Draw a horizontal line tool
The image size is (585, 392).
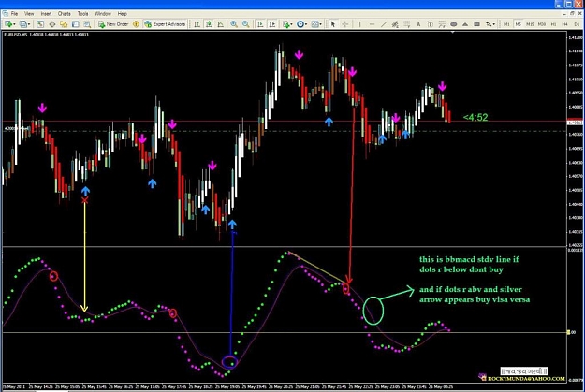(372, 24)
